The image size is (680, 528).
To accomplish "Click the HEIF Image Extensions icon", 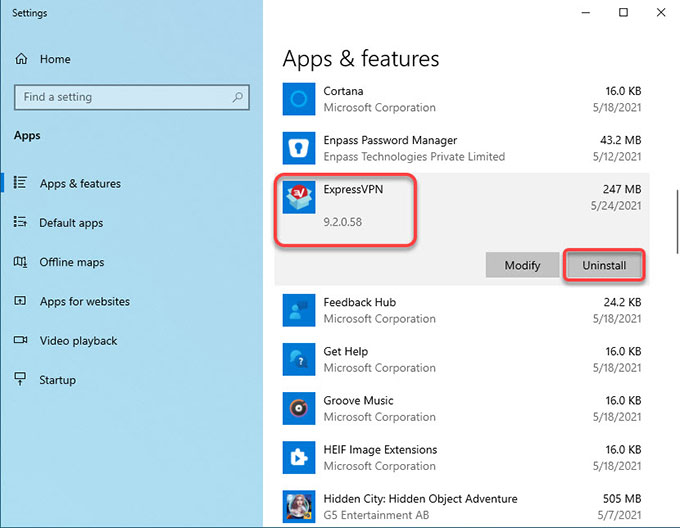I will click(299, 457).
